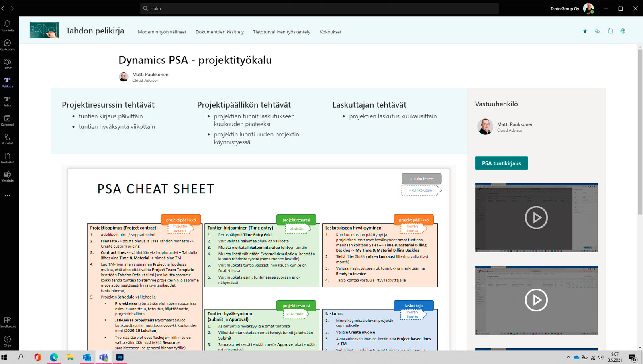Copy link via the link icon

click(x=597, y=31)
